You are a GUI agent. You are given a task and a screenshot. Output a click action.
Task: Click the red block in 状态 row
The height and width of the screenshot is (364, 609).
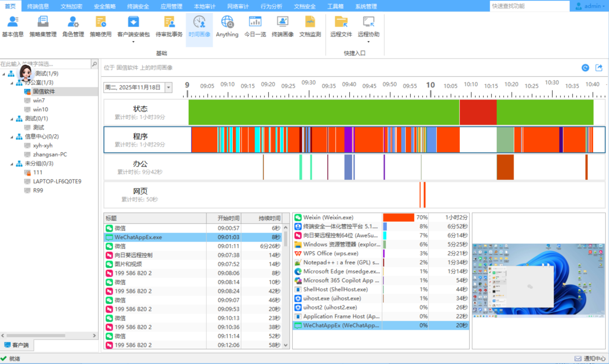(478, 112)
